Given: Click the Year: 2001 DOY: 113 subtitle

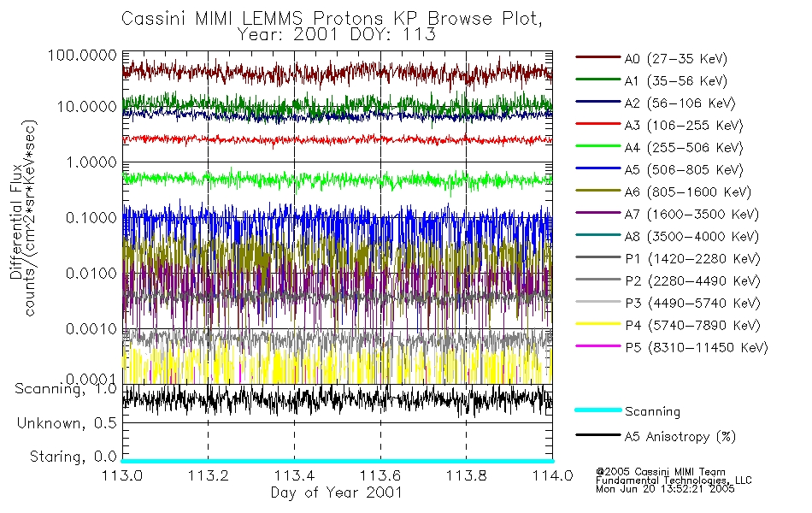Looking at the screenshot, I should [337, 35].
